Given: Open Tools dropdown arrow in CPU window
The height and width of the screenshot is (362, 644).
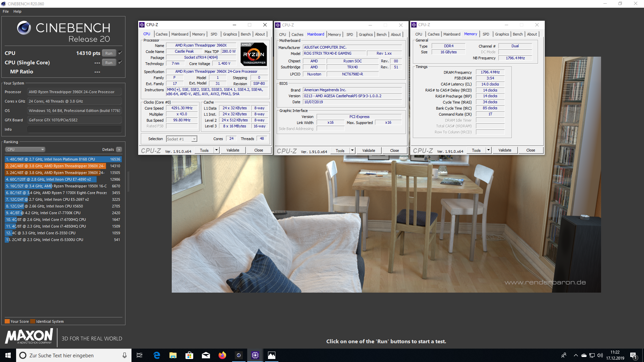Looking at the screenshot, I should click(x=217, y=150).
